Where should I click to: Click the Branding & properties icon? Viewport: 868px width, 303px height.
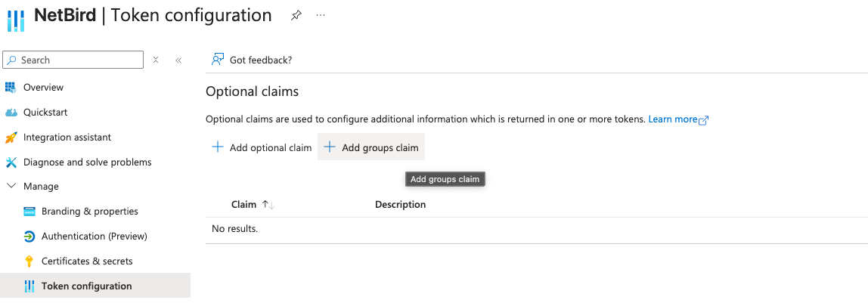click(29, 212)
